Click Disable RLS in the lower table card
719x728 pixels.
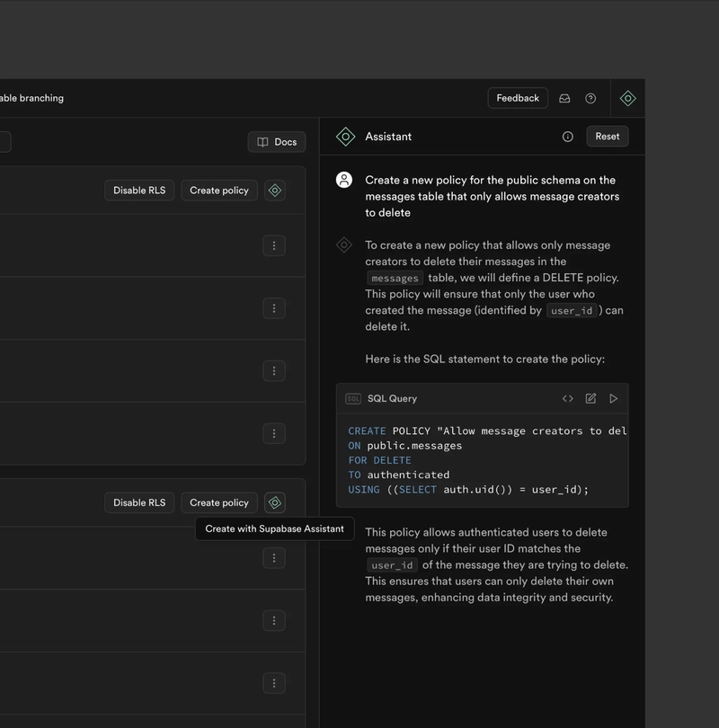point(139,502)
